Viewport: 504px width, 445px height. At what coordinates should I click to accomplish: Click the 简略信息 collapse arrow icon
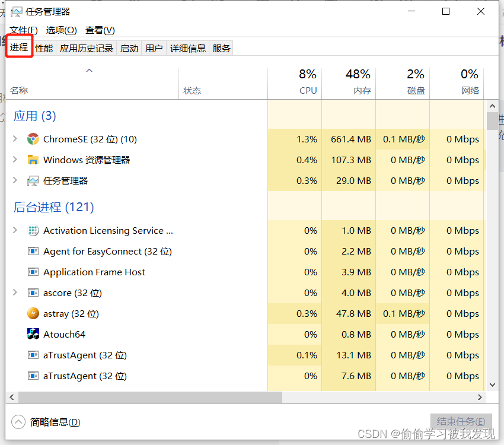pos(18,422)
